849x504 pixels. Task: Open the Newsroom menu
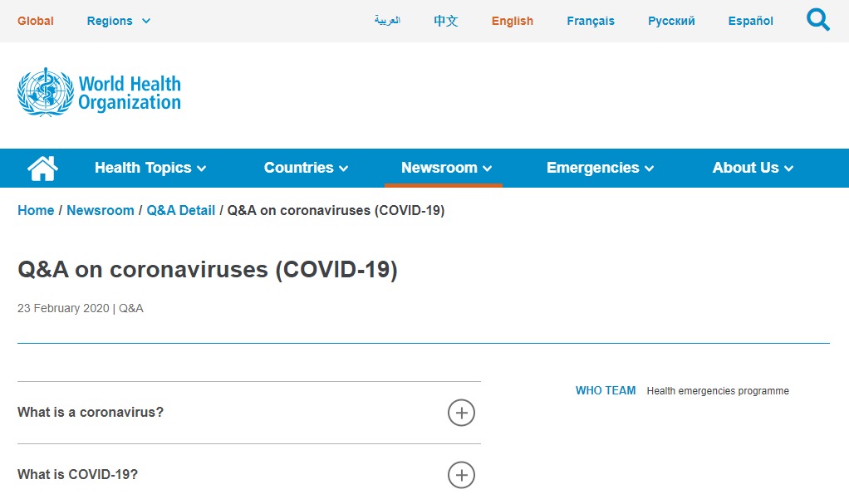tap(446, 168)
